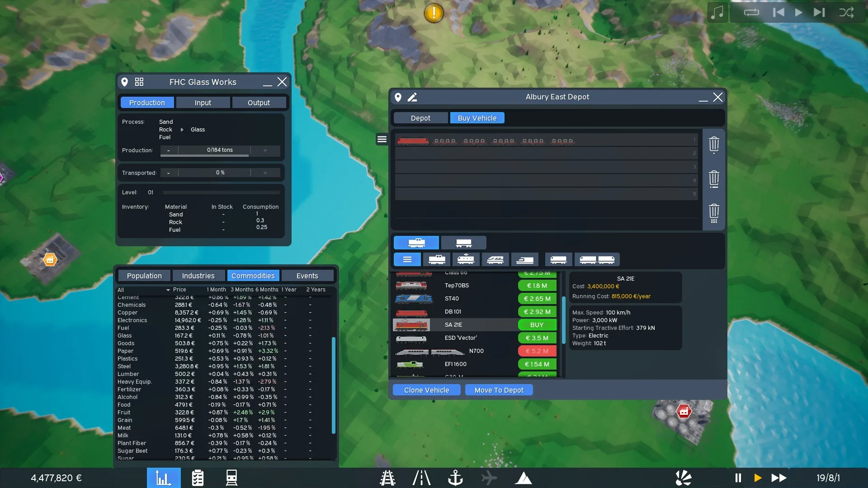
Task: Toggle the music note button
Action: (x=717, y=12)
